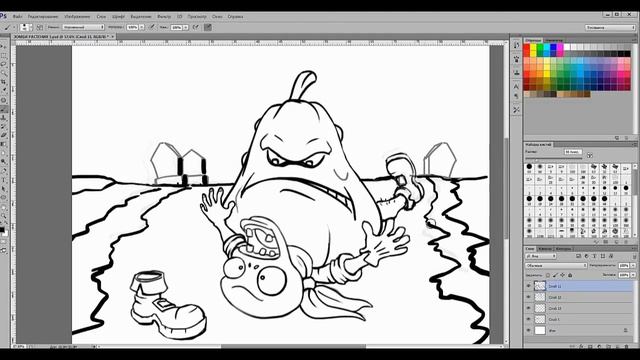This screenshot has width=640, height=360.
Task: Add a layer mask using bottom icon
Action: pyautogui.click(x=590, y=347)
